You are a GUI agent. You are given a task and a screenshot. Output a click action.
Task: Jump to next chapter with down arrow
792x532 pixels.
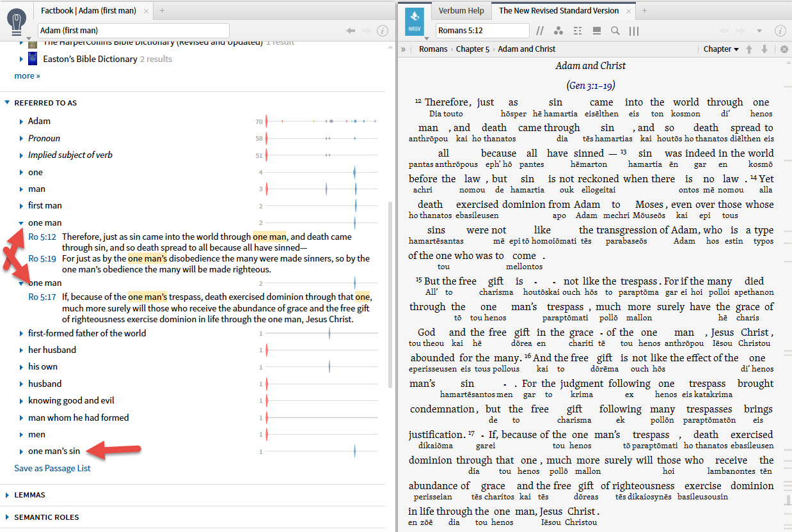764,49
